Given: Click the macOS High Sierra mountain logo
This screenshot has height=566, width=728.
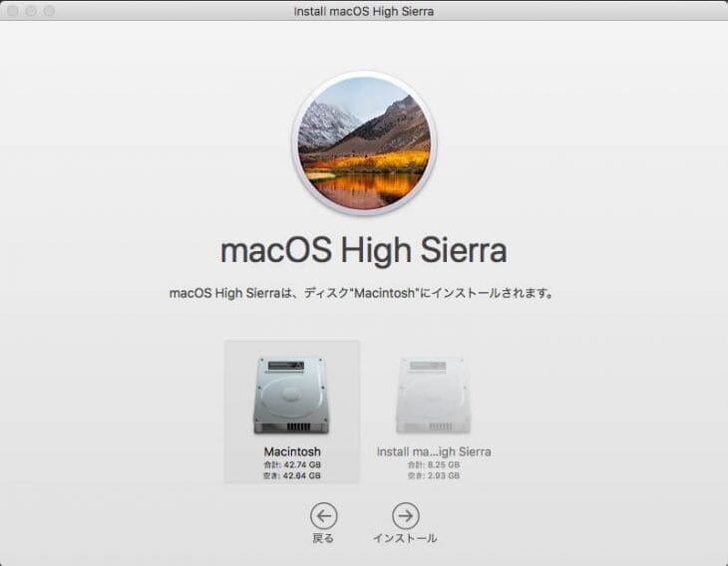Looking at the screenshot, I should click(363, 142).
